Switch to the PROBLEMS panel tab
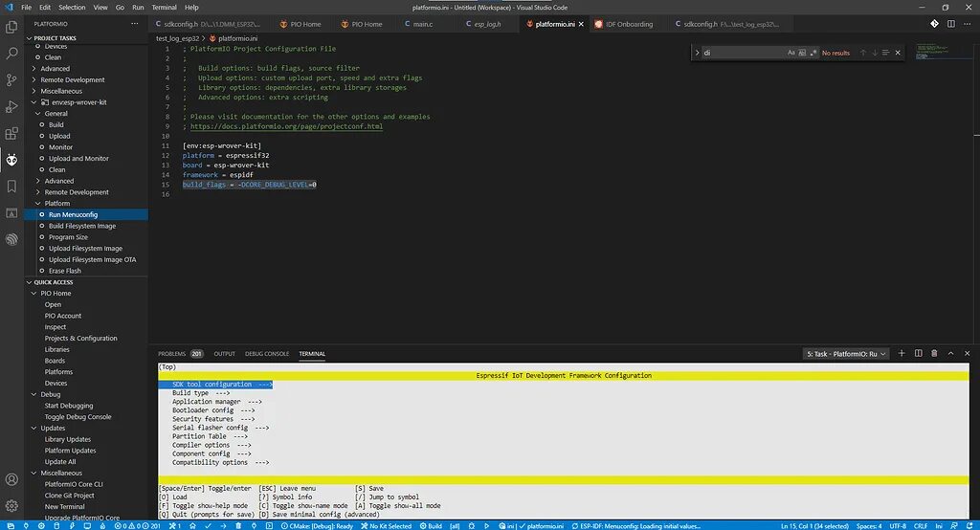Image resolution: width=980 pixels, height=530 pixels. point(180,354)
